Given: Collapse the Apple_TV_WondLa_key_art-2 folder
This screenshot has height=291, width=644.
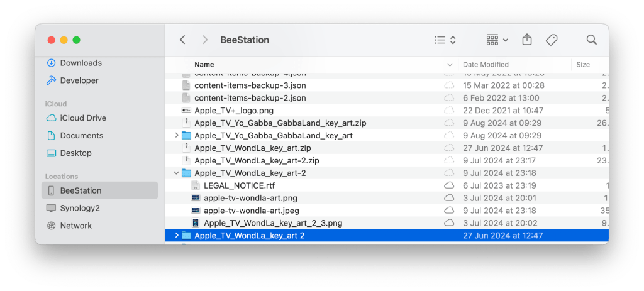Looking at the screenshot, I should coord(177,173).
